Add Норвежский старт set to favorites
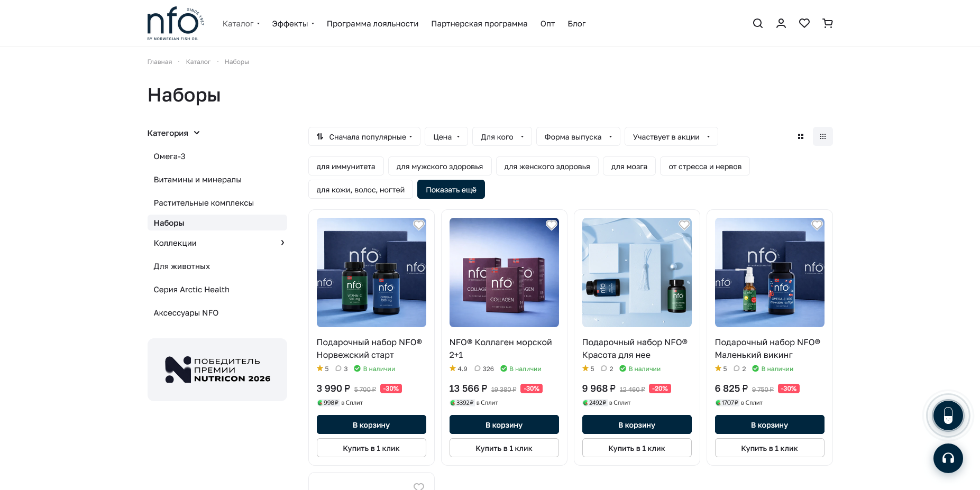This screenshot has width=980, height=490. pos(419,225)
